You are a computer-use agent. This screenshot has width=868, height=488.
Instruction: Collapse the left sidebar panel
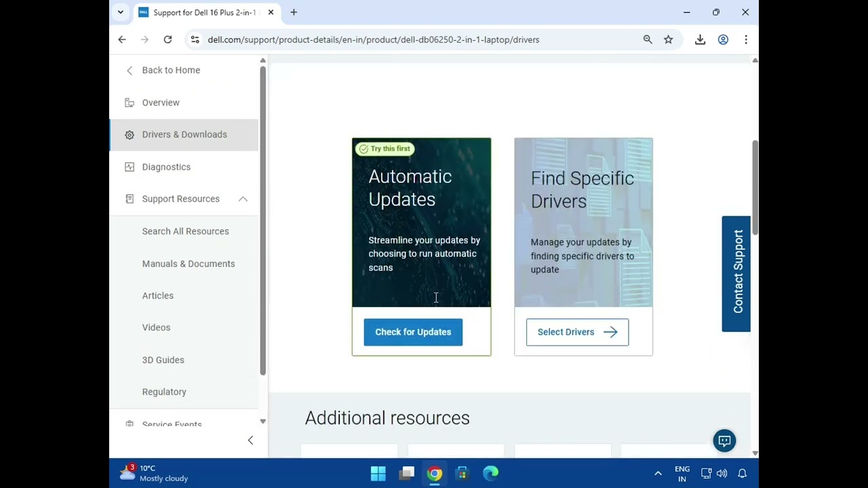coord(250,441)
